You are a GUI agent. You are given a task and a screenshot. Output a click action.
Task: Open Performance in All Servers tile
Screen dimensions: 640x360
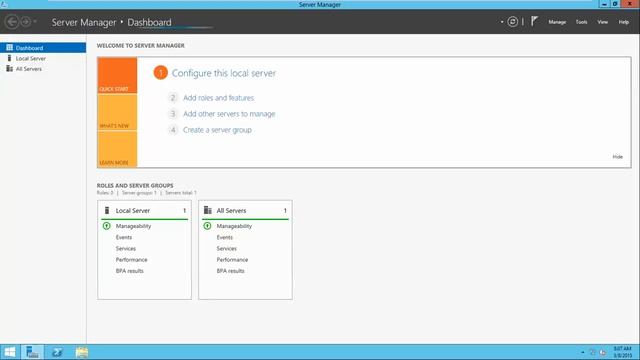(x=232, y=260)
